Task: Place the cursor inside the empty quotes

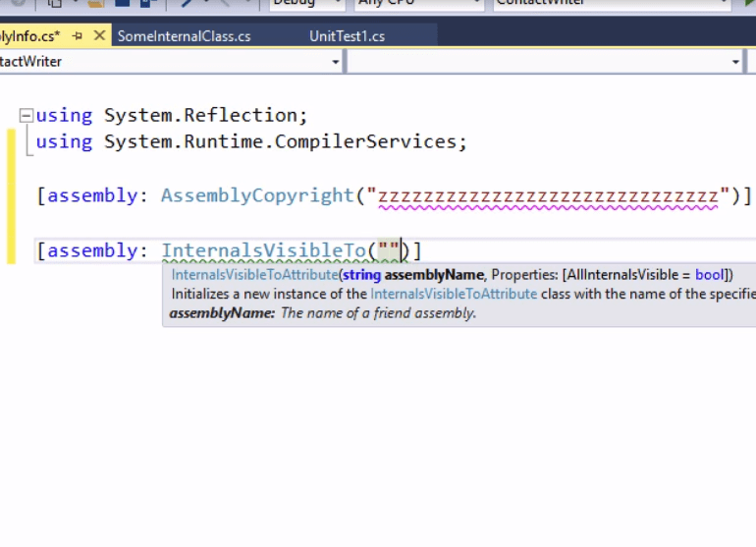Action: pos(390,250)
